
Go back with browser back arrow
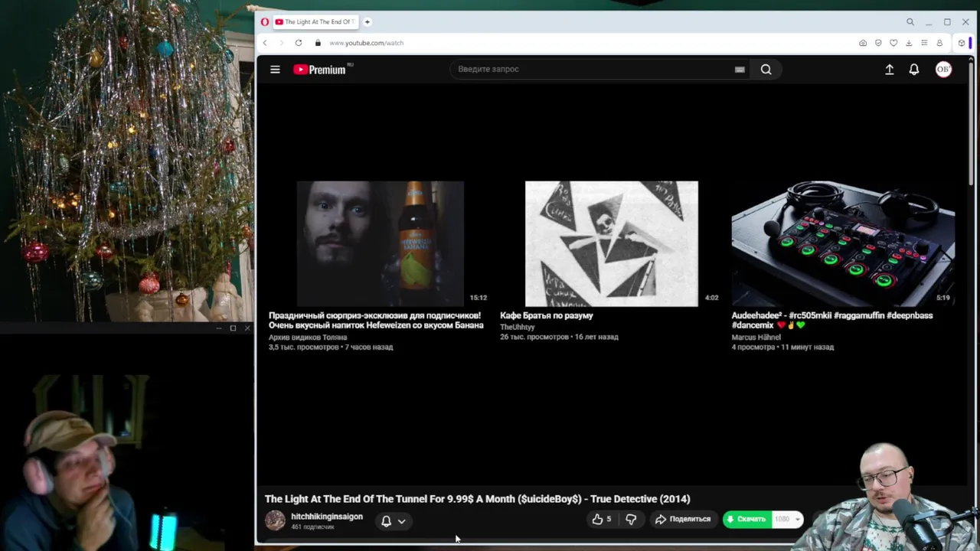pyautogui.click(x=265, y=43)
